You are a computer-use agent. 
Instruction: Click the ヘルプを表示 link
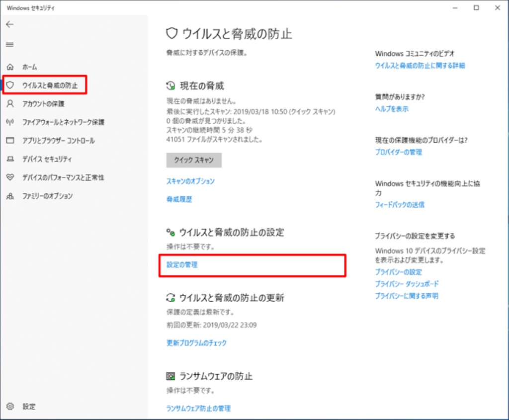392,109
